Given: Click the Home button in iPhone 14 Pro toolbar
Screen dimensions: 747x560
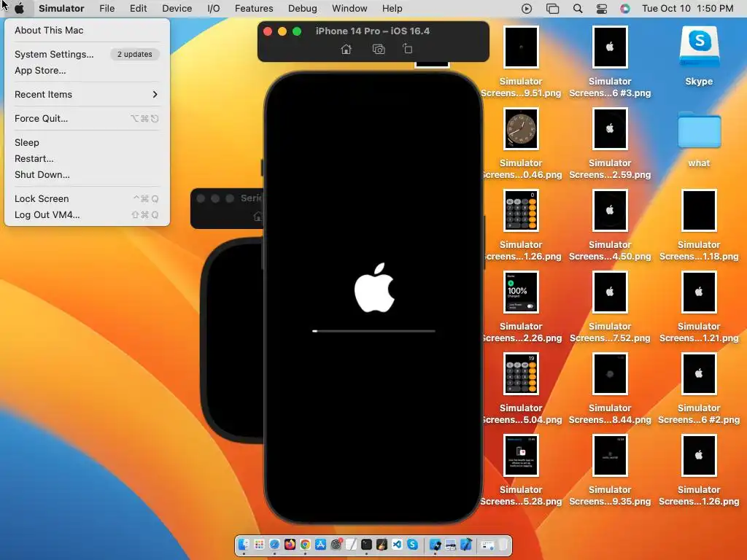Looking at the screenshot, I should [x=347, y=49].
